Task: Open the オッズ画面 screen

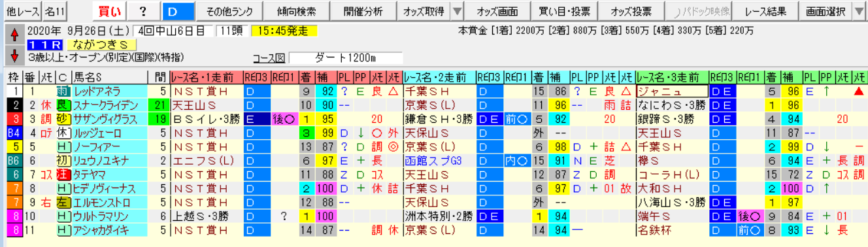Action: click(497, 11)
